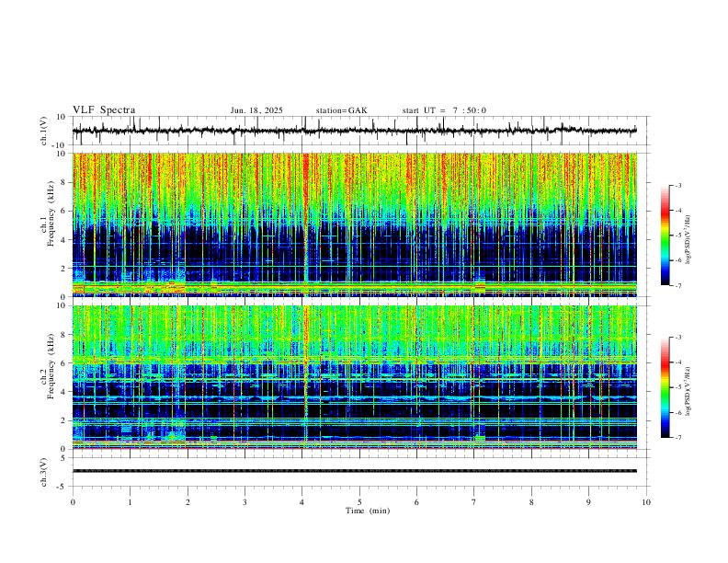Click the 'VLF Spectra' title text
This screenshot has width=728, height=563.
point(104,110)
